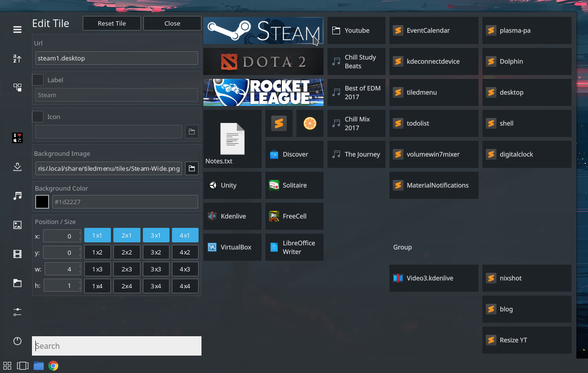Open the pager icon in taskbar

pyautogui.click(x=23, y=366)
